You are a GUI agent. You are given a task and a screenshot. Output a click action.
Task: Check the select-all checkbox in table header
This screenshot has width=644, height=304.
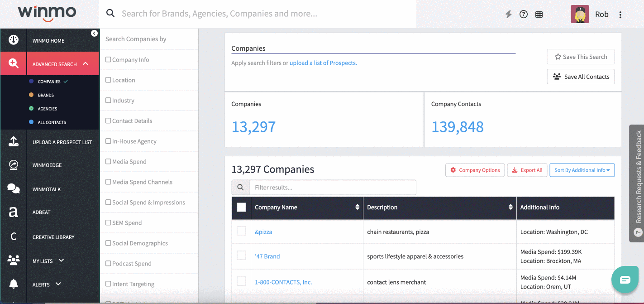point(242,207)
